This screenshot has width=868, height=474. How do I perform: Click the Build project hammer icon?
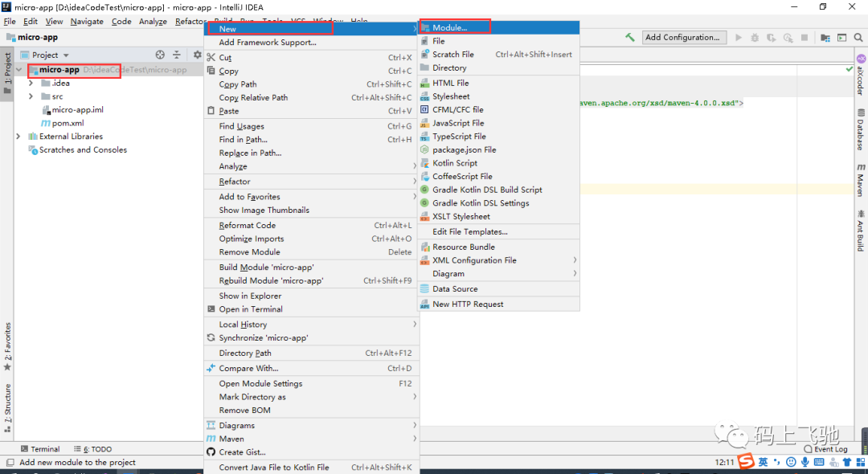(630, 38)
